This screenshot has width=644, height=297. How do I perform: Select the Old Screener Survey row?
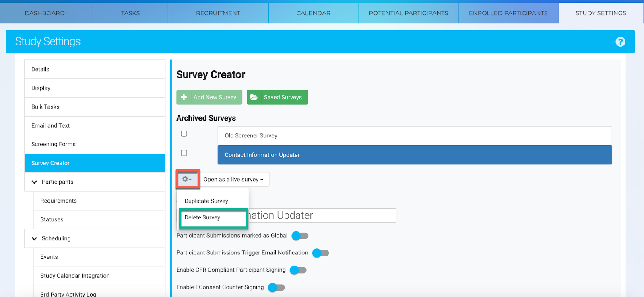(415, 136)
